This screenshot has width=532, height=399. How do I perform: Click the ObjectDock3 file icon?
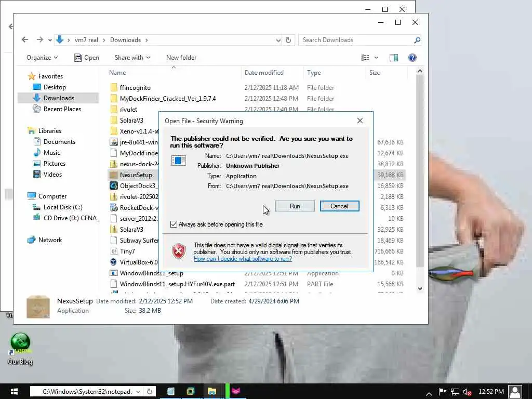pyautogui.click(x=114, y=186)
